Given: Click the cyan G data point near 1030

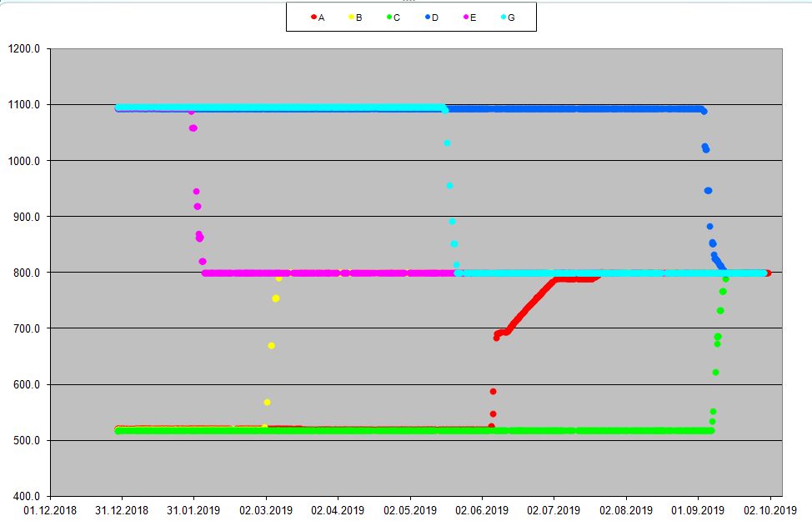Looking at the screenshot, I should (447, 143).
